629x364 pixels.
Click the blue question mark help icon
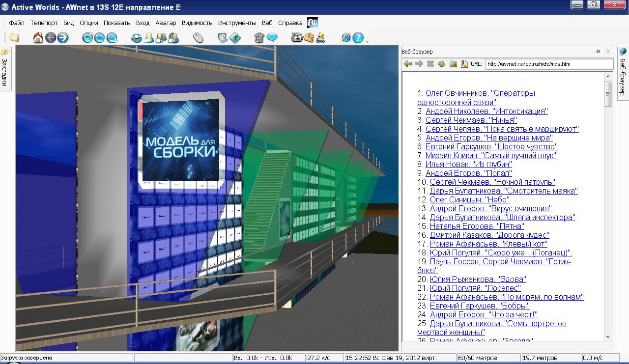tap(358, 38)
